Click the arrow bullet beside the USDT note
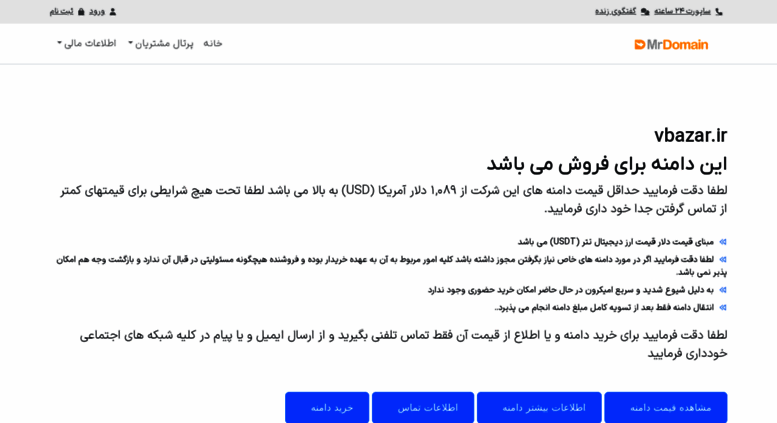 click(723, 242)
